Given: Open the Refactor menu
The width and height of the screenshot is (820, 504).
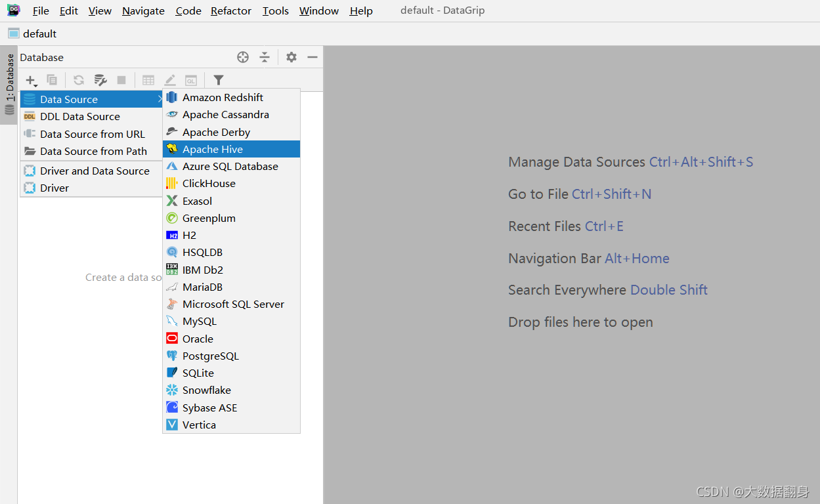Looking at the screenshot, I should [231, 10].
